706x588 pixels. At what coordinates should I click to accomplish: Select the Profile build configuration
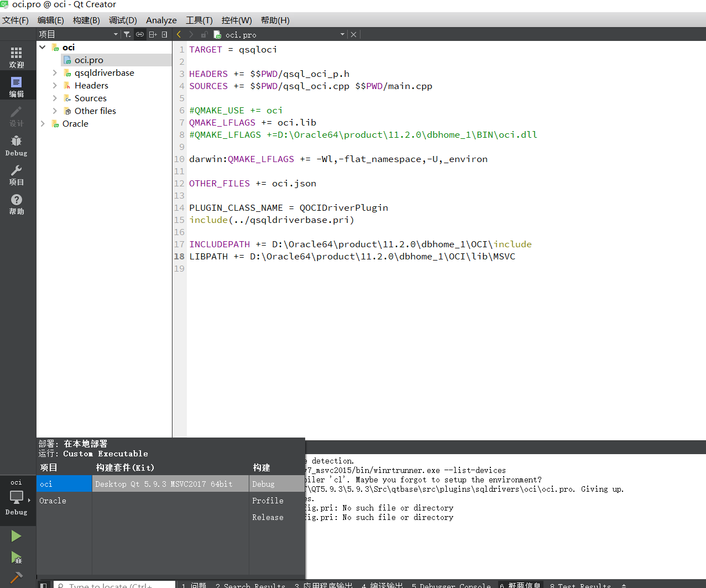tap(268, 501)
